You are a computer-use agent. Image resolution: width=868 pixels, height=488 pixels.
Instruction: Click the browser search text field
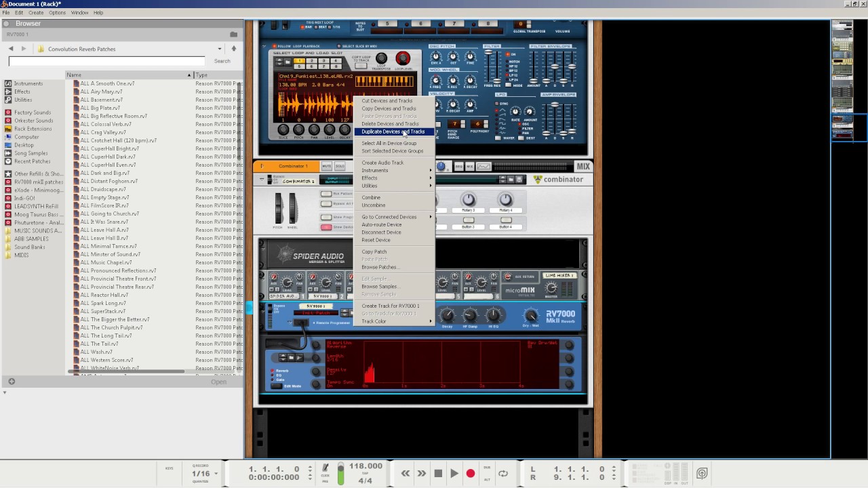107,61
